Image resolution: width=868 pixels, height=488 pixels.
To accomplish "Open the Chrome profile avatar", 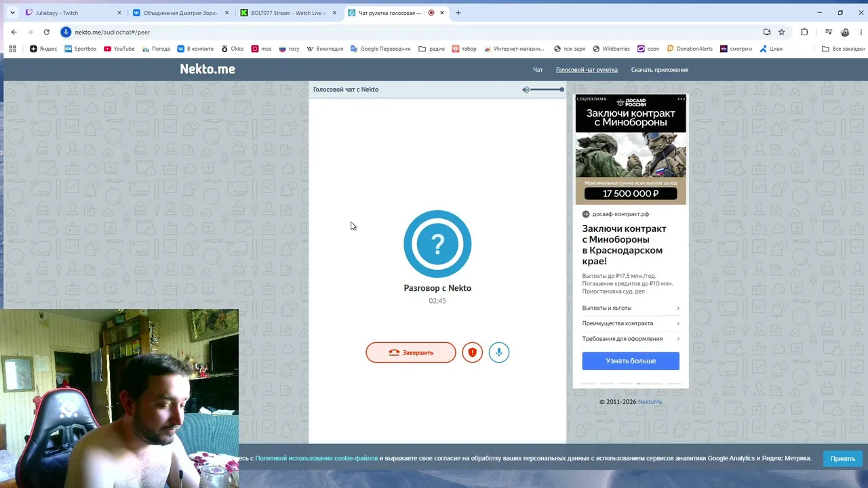I will [x=845, y=32].
